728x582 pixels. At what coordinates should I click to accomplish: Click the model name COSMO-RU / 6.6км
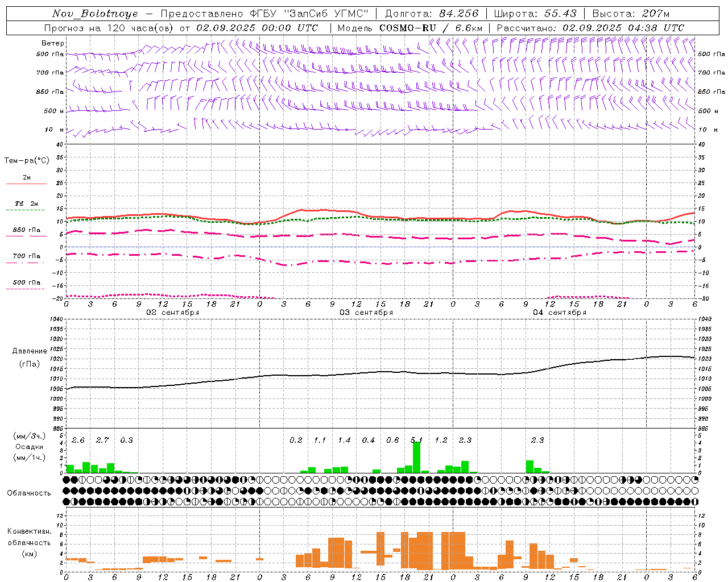coord(431,28)
